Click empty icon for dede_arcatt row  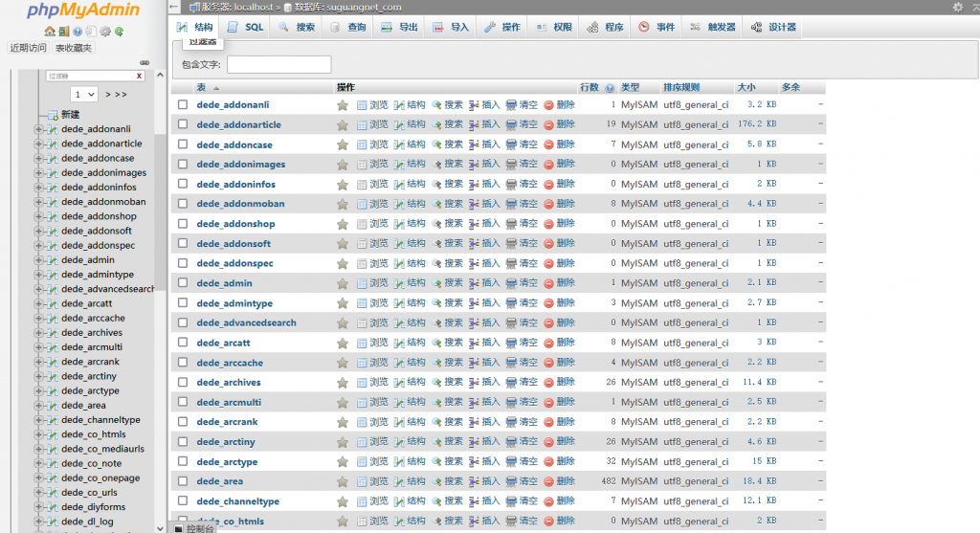[511, 343]
